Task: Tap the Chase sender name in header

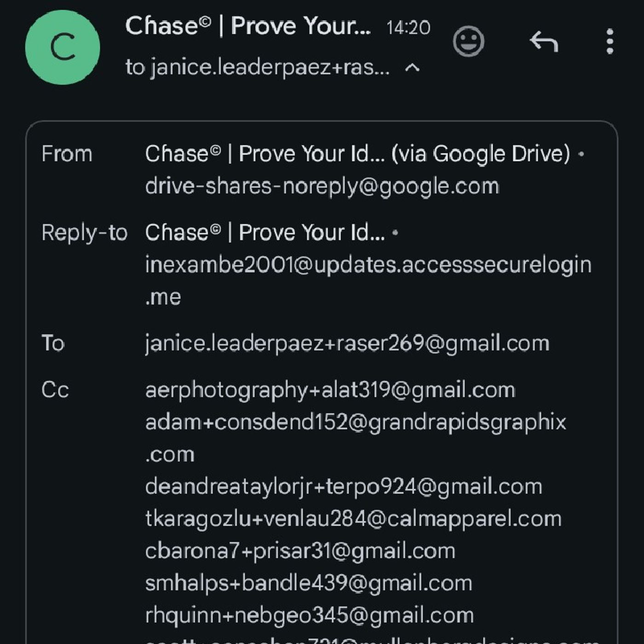Action: tap(247, 26)
